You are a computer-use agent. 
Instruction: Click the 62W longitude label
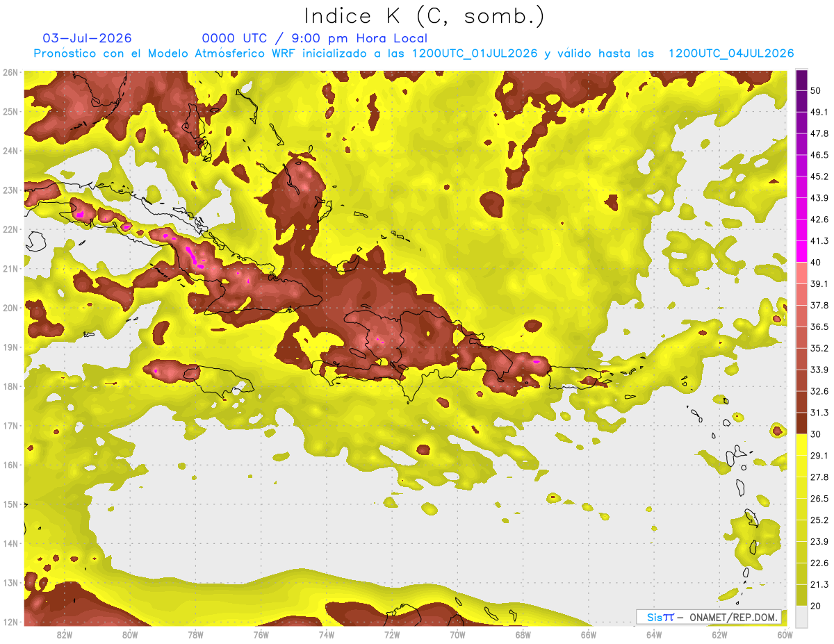point(719,634)
